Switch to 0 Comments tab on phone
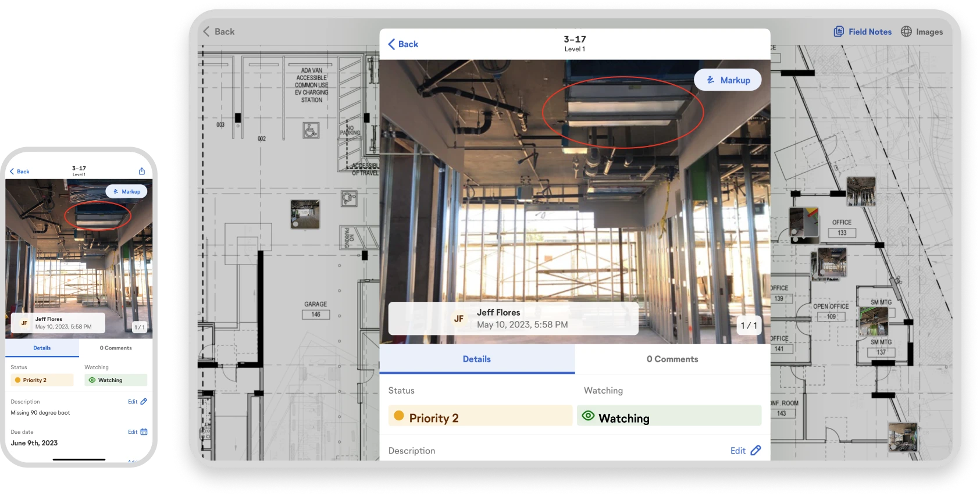980x496 pixels. (116, 348)
